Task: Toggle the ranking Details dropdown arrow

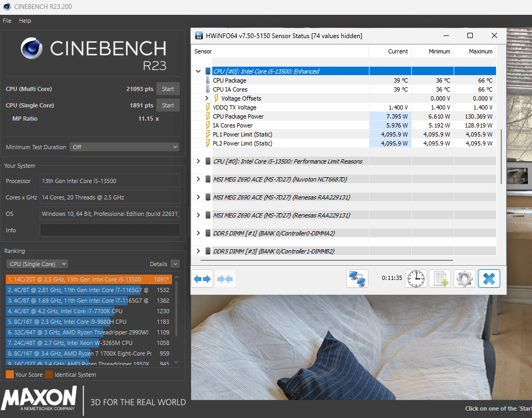Action: [x=175, y=263]
